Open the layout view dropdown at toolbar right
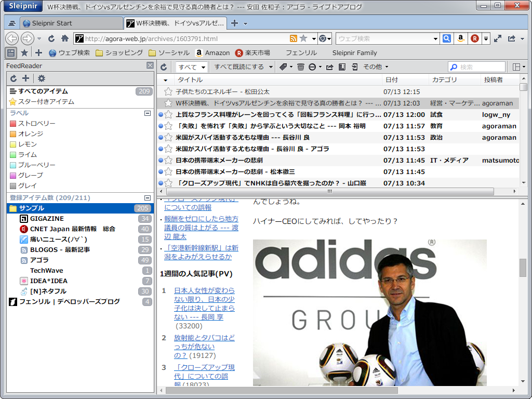 point(519,67)
